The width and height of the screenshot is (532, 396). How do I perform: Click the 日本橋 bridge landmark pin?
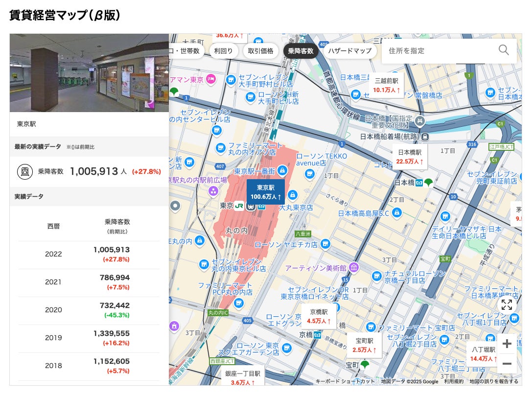point(420,121)
